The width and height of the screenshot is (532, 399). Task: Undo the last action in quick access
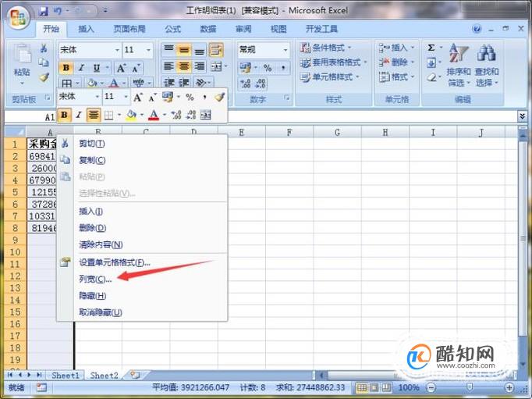click(x=58, y=11)
